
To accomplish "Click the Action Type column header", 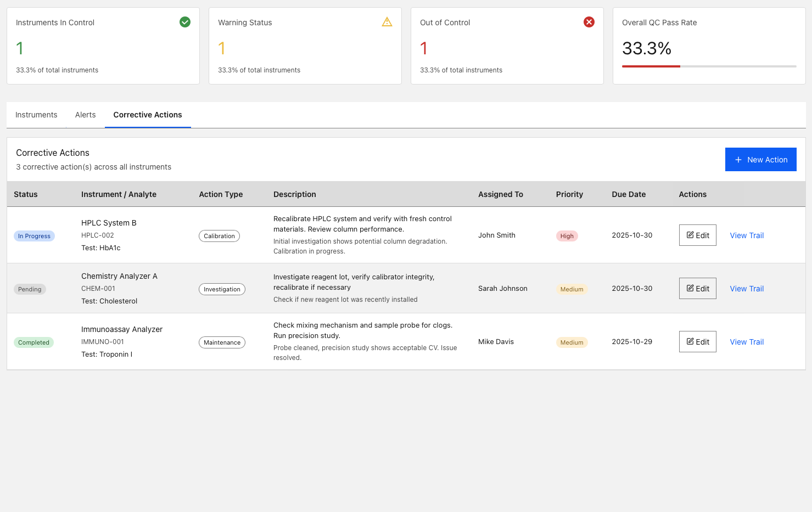I will click(x=221, y=194).
